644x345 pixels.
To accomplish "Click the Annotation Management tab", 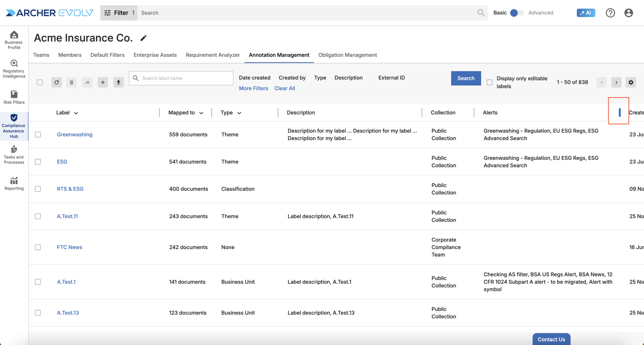I will tap(279, 55).
